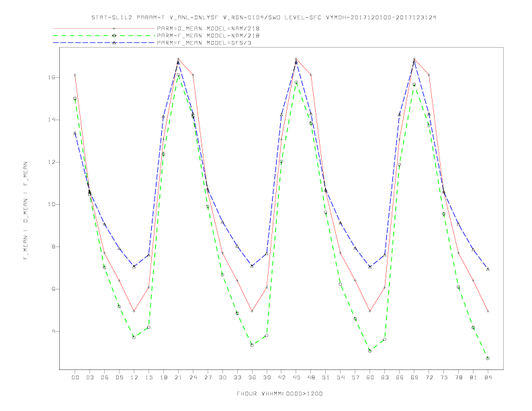This screenshot has height=411, width=532.
Task: Click x-axis tick label 06
Action: pos(105,377)
